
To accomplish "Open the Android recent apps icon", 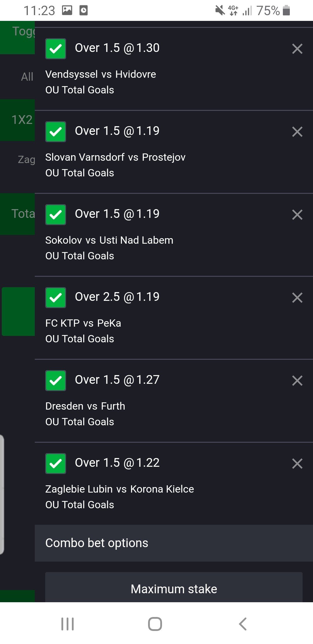I will click(68, 624).
